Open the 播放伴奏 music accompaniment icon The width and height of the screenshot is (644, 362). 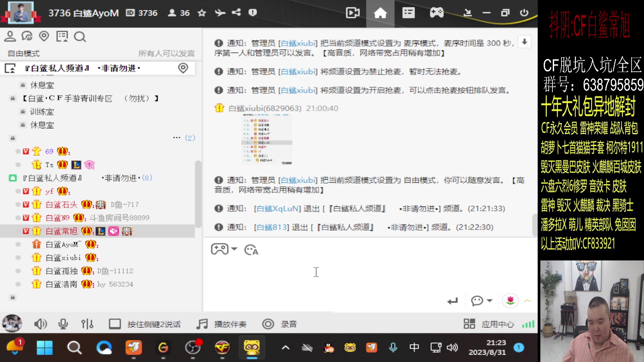[x=202, y=324]
